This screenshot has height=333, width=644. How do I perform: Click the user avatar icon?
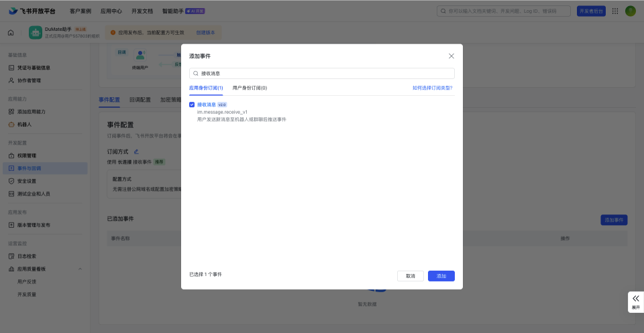[x=631, y=11]
